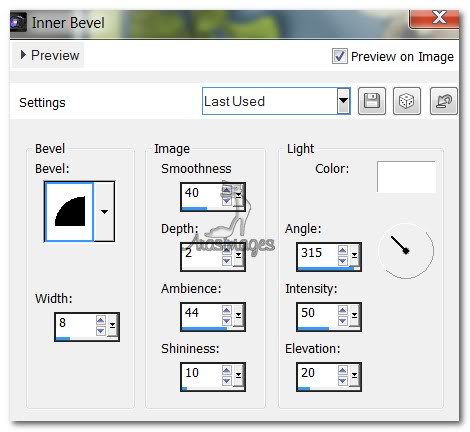The height and width of the screenshot is (432, 470).
Task: Open the Intensity slider dropdown arrow
Action: click(x=354, y=315)
